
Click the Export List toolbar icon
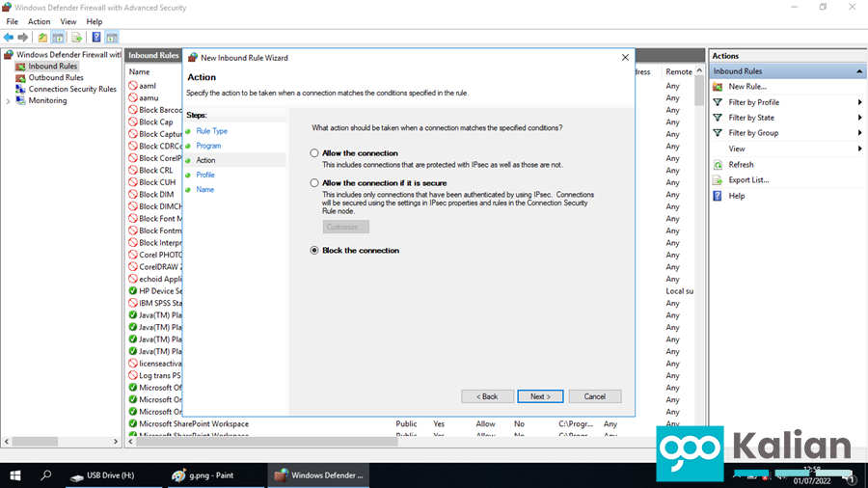coord(77,38)
